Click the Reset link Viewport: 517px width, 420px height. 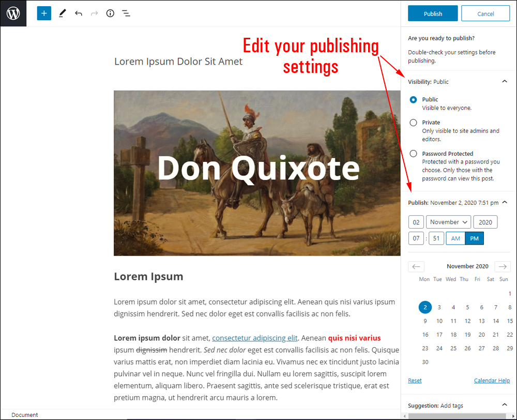(x=415, y=380)
